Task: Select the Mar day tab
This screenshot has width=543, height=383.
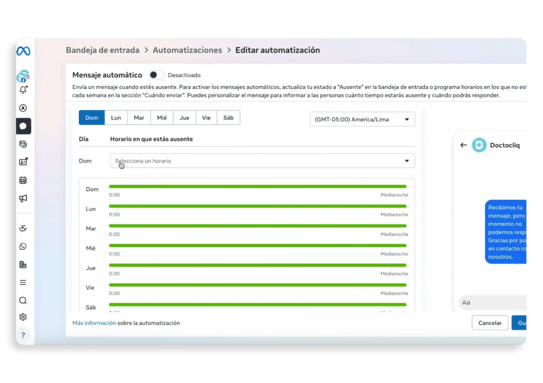Action: pos(139,118)
